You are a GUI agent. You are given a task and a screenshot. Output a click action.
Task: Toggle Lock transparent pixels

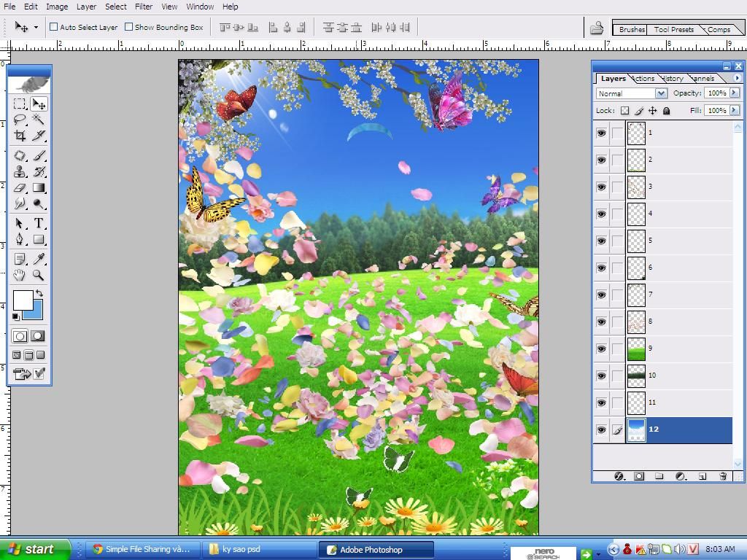pos(624,111)
